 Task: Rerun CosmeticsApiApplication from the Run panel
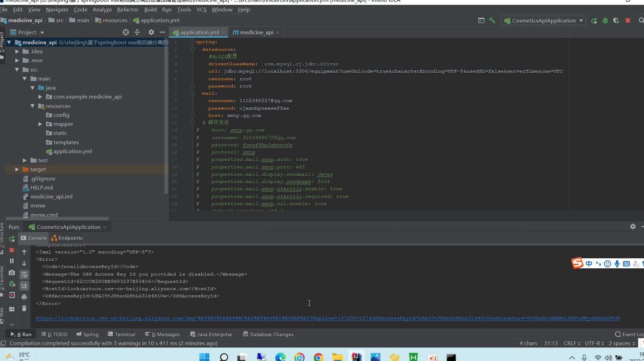12,239
